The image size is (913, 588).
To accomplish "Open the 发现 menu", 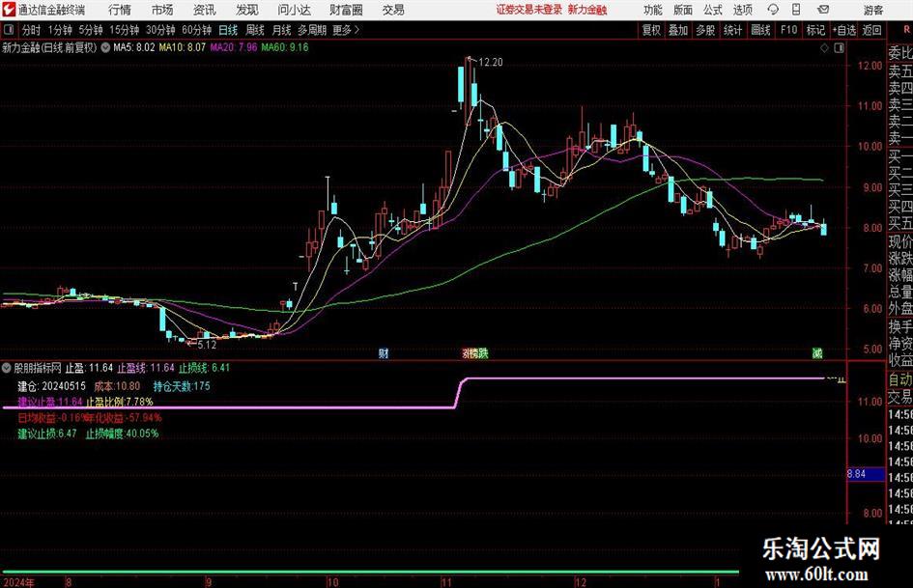I will [247, 10].
